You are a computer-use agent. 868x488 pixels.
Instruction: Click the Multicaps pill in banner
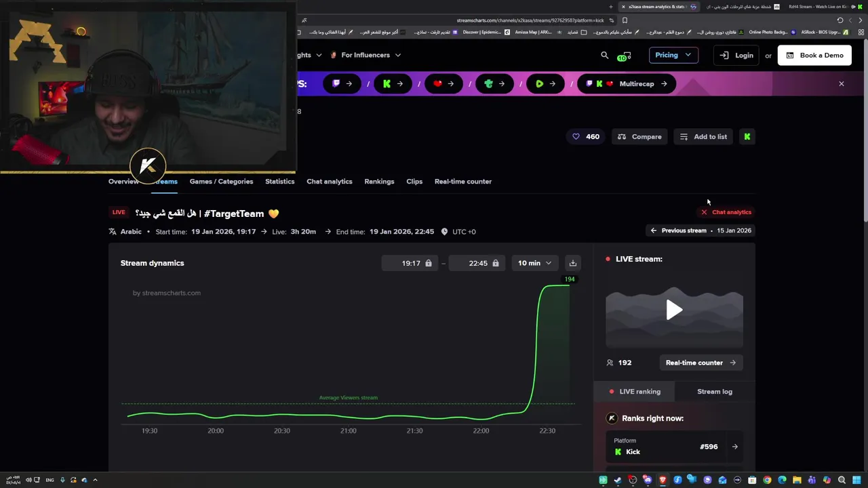point(627,84)
